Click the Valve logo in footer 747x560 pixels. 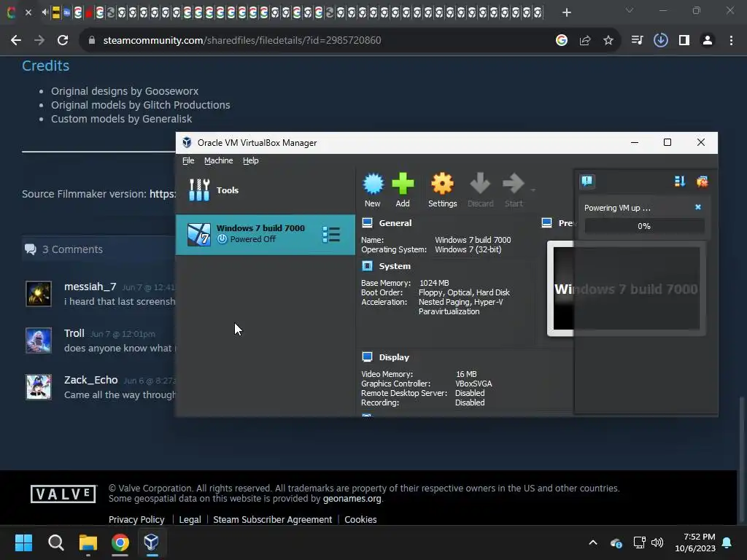coord(63,494)
